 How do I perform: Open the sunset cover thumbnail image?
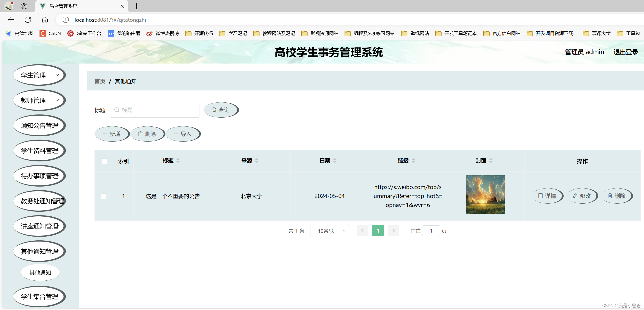pos(485,194)
